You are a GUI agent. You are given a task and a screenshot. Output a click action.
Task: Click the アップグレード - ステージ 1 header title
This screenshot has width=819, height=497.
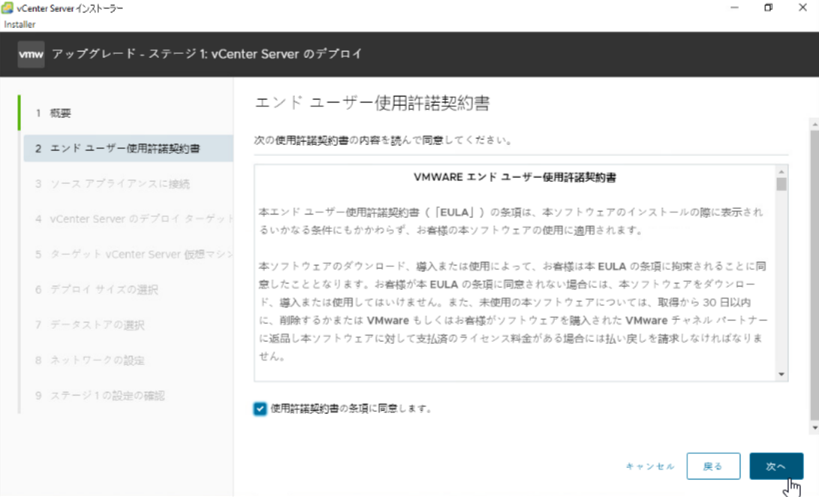[x=207, y=54]
